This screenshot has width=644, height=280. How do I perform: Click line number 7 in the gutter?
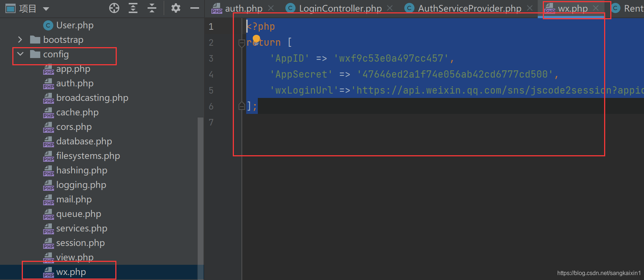(211, 122)
